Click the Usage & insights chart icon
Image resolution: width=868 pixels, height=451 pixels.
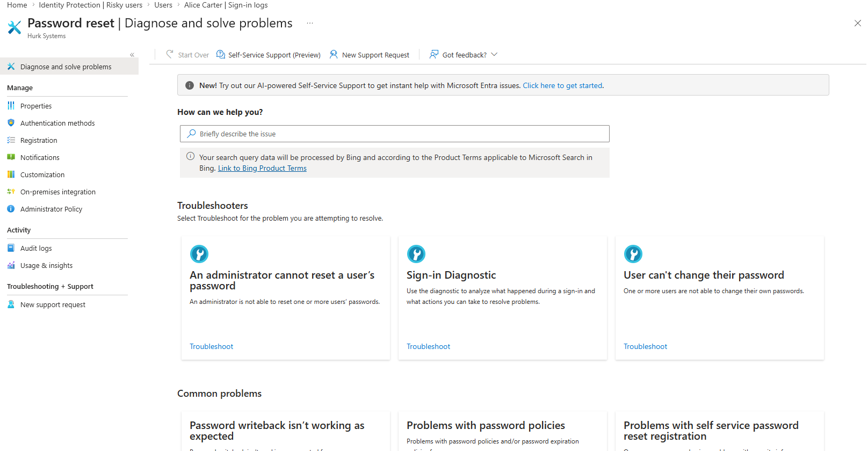[11, 265]
